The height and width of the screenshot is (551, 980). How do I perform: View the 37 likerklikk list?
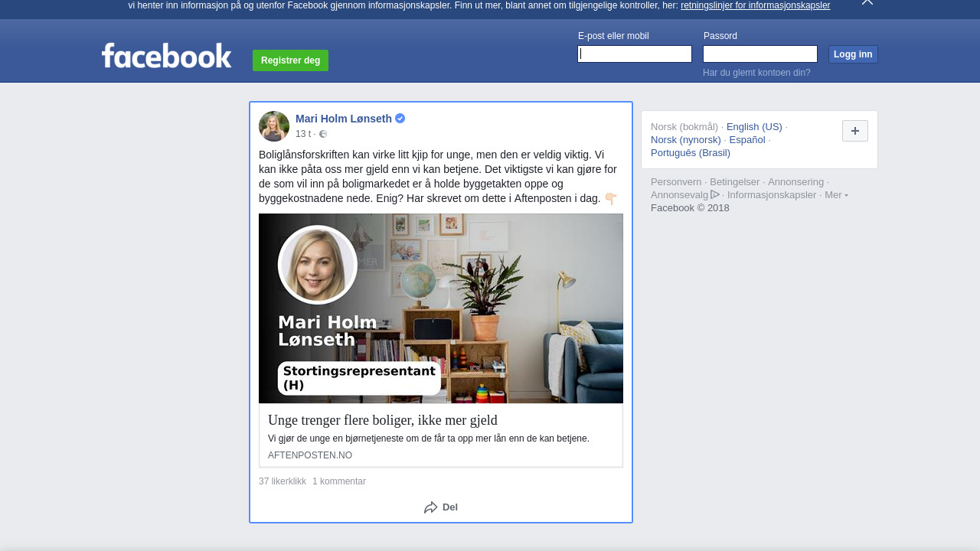click(x=283, y=481)
